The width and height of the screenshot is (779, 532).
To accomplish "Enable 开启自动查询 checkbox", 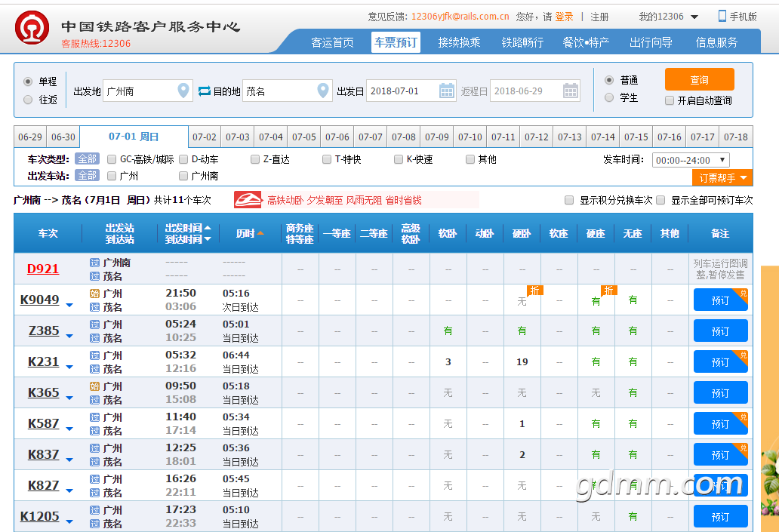I will (x=670, y=100).
